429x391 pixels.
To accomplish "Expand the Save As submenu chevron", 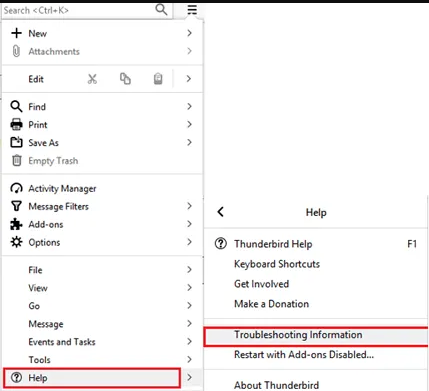I will pyautogui.click(x=189, y=142).
